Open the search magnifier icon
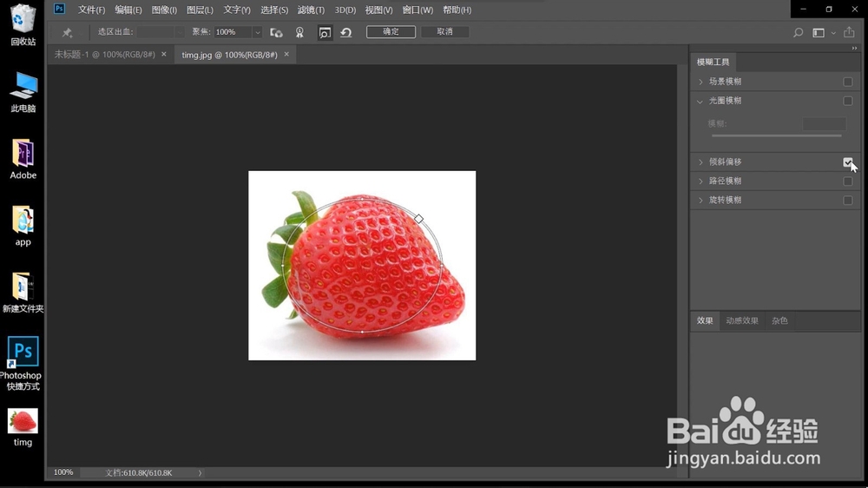This screenshot has width=868, height=488. (798, 33)
